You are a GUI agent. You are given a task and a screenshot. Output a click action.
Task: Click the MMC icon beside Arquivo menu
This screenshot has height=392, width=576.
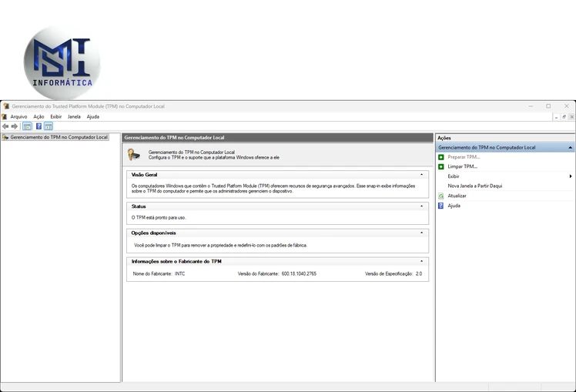tap(5, 116)
